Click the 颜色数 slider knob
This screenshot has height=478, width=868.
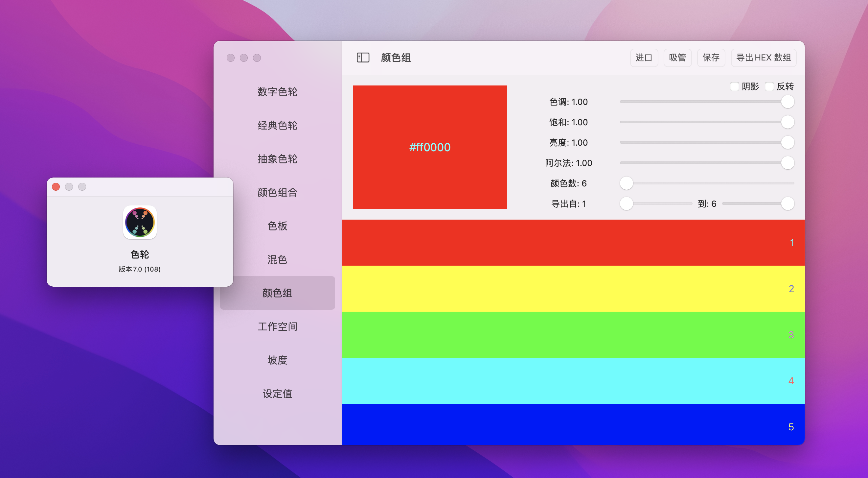point(627,183)
